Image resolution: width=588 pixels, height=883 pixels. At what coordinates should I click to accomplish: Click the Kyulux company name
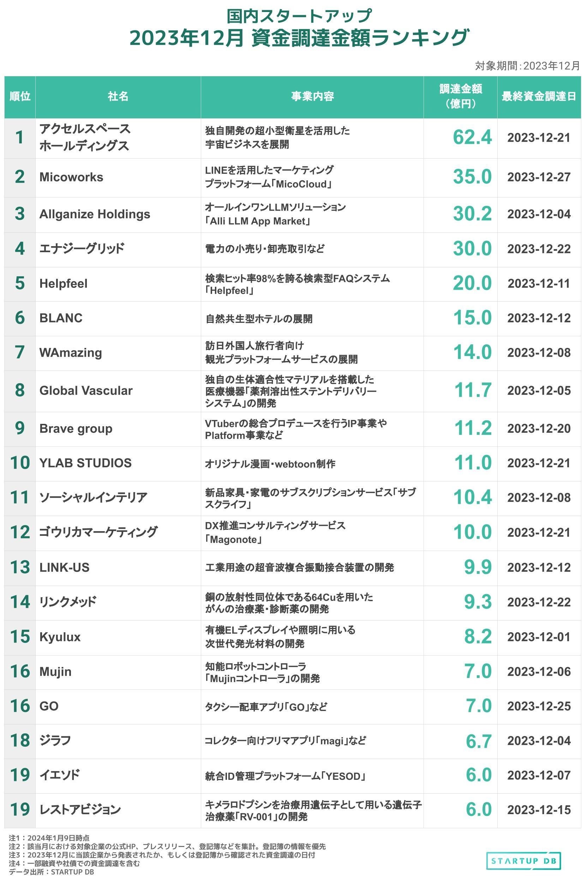[x=60, y=637]
